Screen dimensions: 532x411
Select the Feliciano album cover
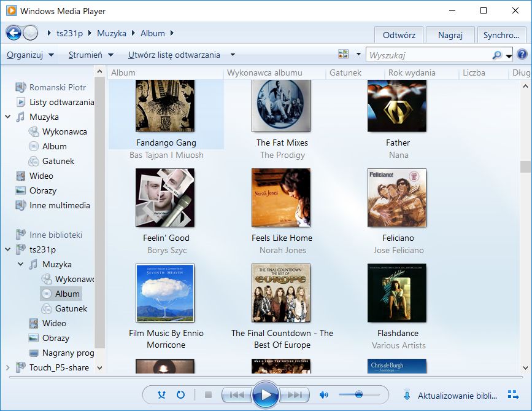tap(397, 198)
